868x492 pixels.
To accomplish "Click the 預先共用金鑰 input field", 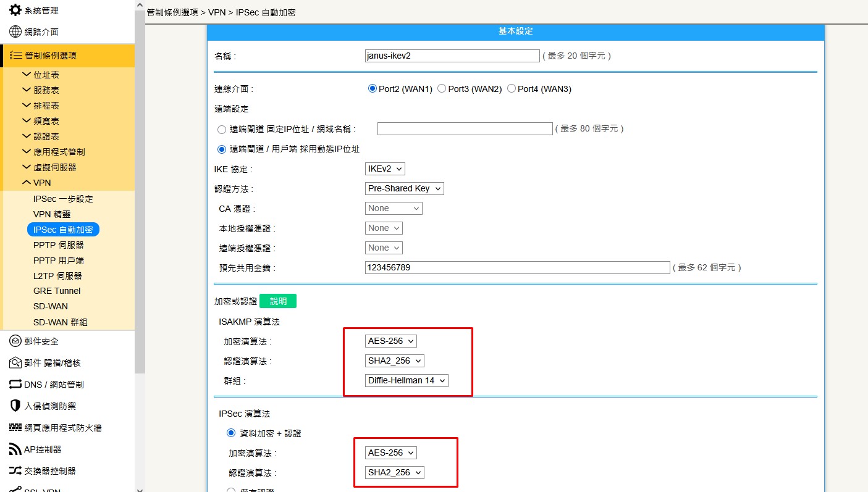I will click(x=517, y=268).
